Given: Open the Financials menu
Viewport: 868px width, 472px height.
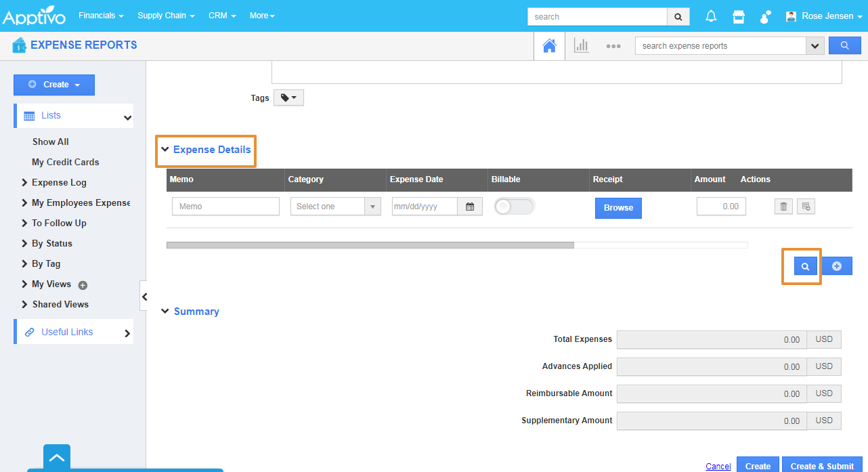Looking at the screenshot, I should coord(101,16).
